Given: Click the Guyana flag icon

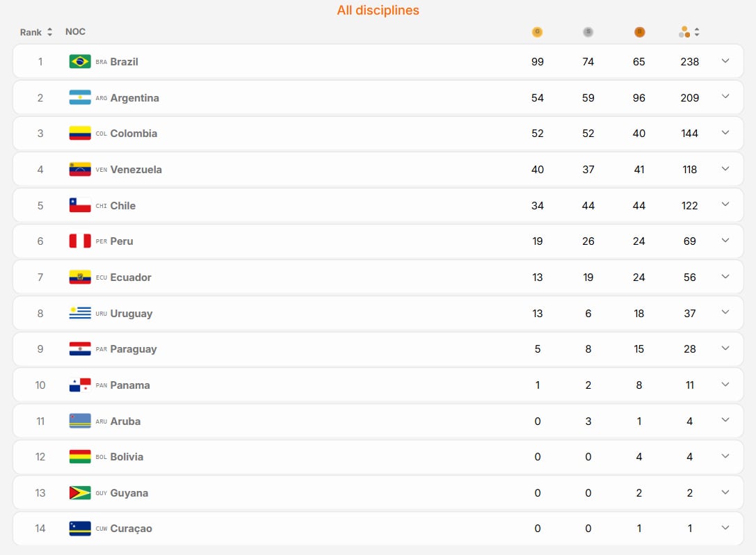Looking at the screenshot, I should (80, 493).
